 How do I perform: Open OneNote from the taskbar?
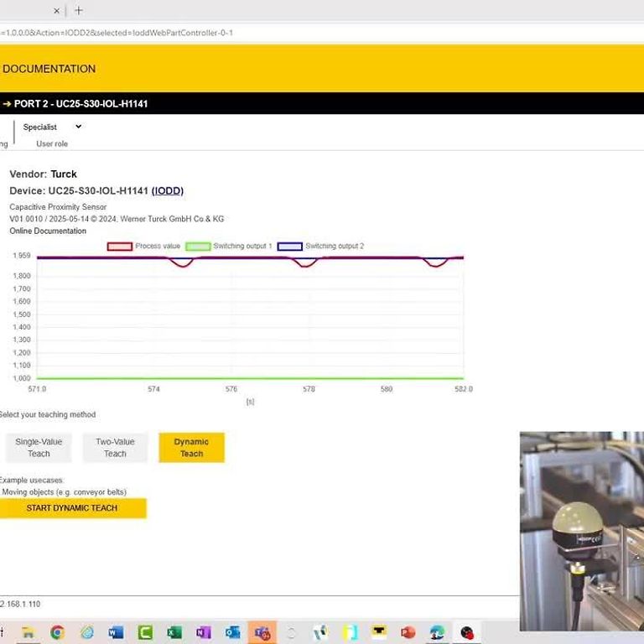tap(203, 632)
